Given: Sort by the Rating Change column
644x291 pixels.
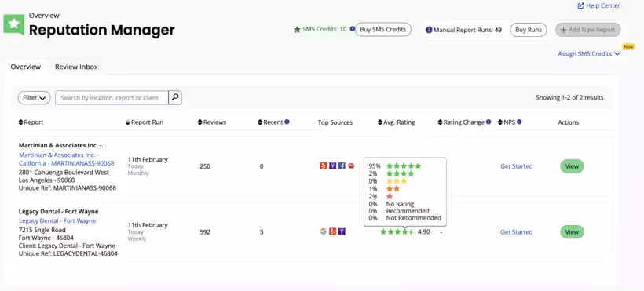Looking at the screenshot, I should [461, 122].
